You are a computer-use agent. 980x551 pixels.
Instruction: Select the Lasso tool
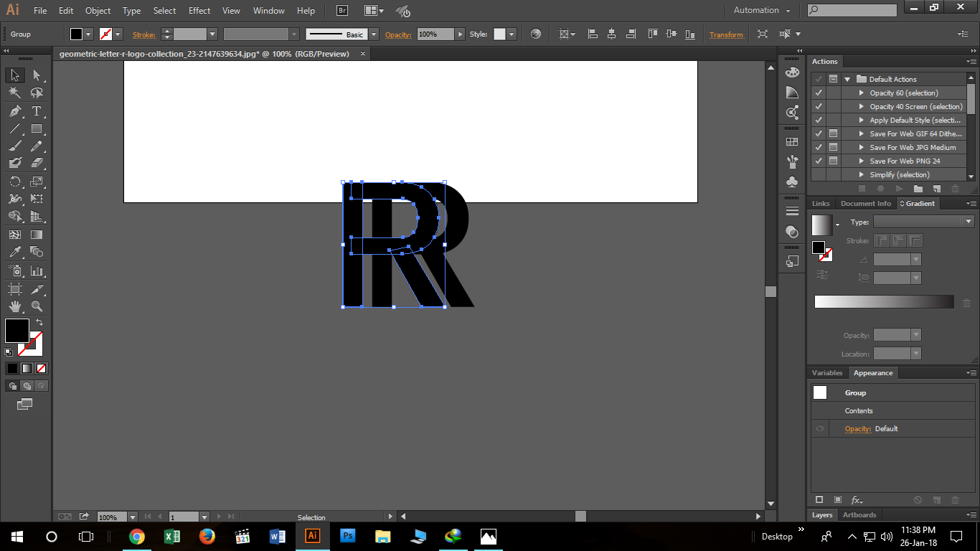pos(37,93)
